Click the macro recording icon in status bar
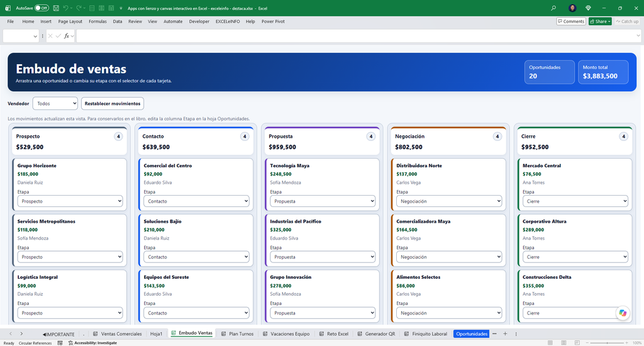Viewport: 644px width, 346px height. pyautogui.click(x=60, y=343)
